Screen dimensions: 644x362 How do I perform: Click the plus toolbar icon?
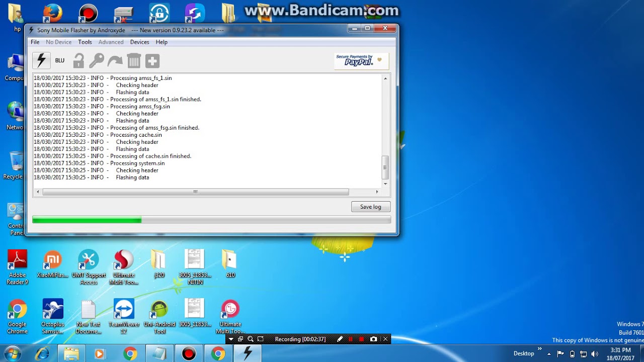(152, 61)
